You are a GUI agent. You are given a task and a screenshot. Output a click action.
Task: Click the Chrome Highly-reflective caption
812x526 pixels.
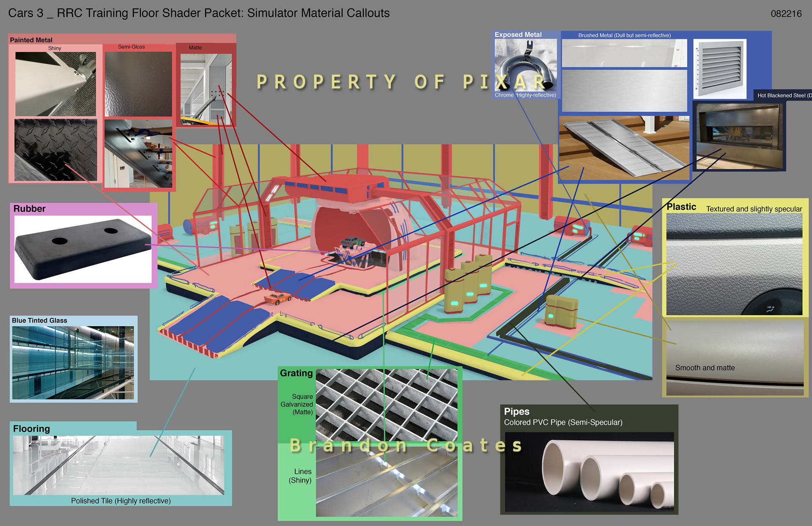(525, 95)
